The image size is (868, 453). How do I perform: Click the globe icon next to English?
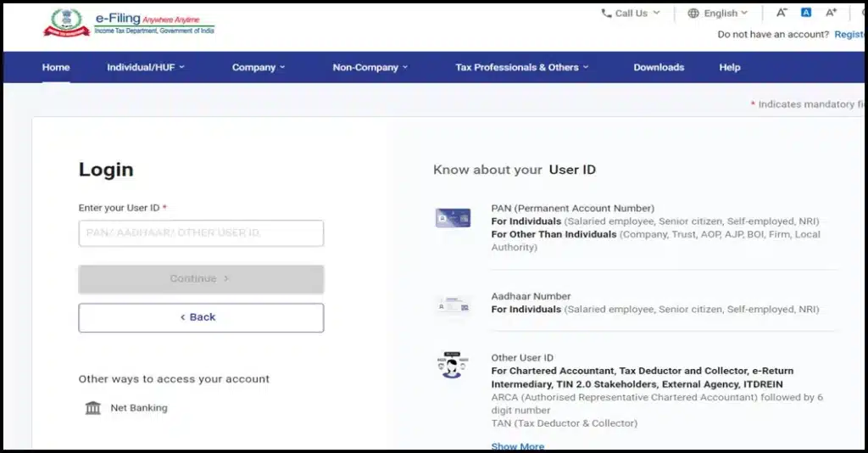[x=693, y=13]
